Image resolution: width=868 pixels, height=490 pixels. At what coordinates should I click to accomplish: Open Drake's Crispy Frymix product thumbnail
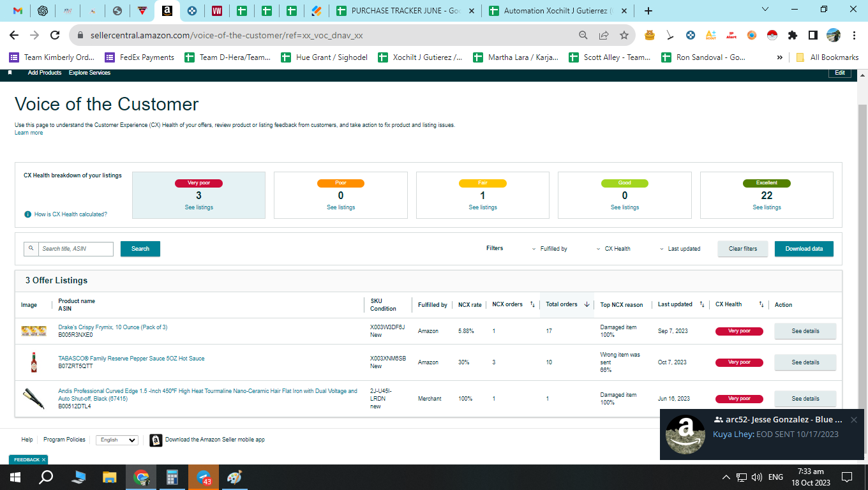(34, 331)
